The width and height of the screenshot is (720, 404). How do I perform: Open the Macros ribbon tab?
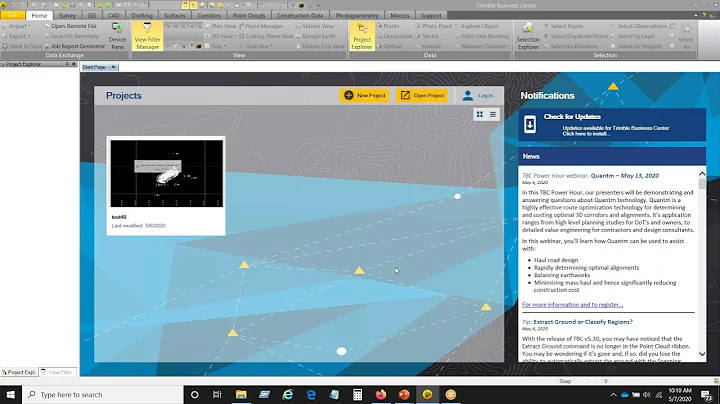(x=399, y=15)
